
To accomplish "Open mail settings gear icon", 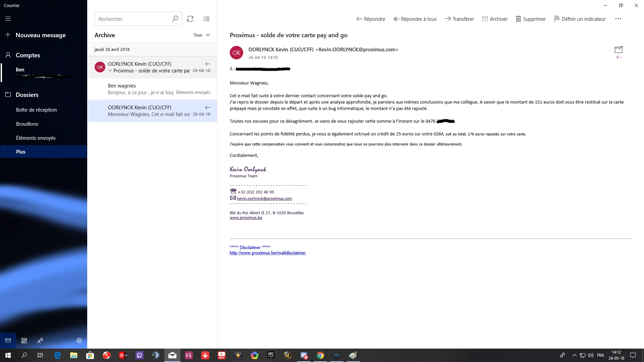I will (x=79, y=341).
